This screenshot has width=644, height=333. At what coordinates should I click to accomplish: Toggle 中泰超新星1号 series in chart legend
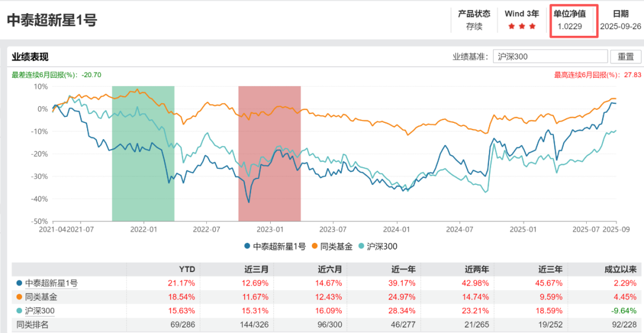click(x=274, y=246)
